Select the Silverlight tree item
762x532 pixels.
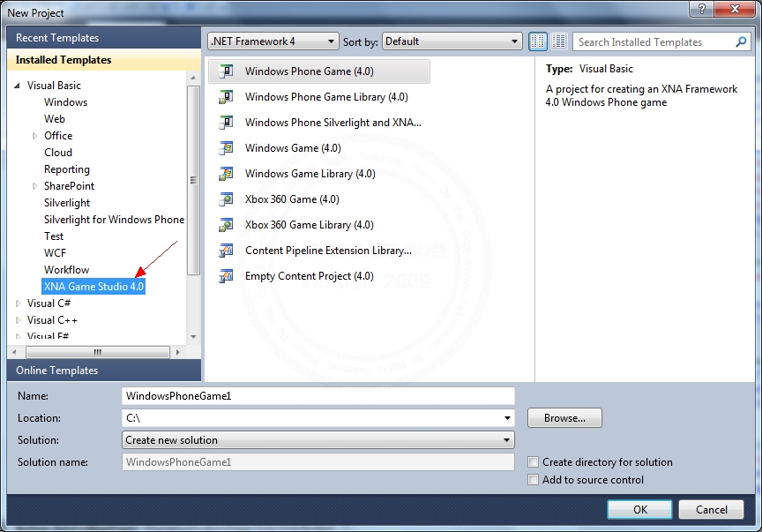coord(67,203)
